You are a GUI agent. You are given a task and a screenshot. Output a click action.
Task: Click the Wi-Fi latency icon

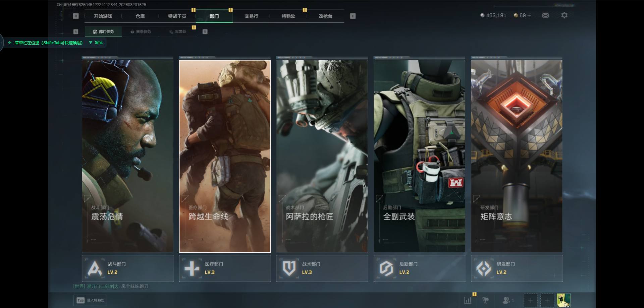(91, 43)
